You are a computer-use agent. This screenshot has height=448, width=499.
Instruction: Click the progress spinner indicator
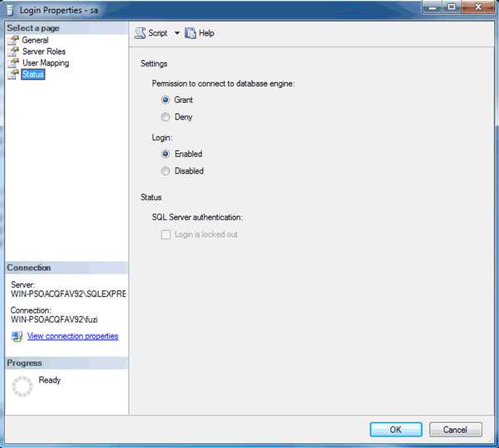pos(22,386)
